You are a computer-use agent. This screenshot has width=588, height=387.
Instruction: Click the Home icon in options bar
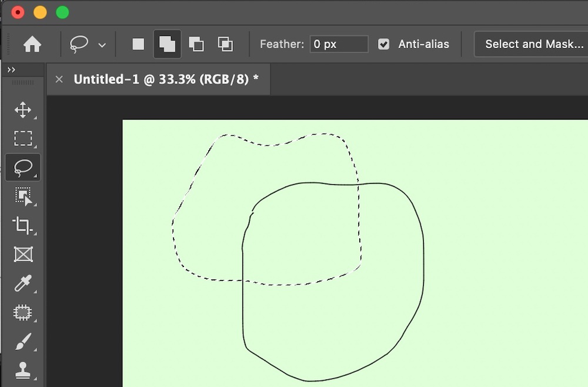click(x=32, y=44)
